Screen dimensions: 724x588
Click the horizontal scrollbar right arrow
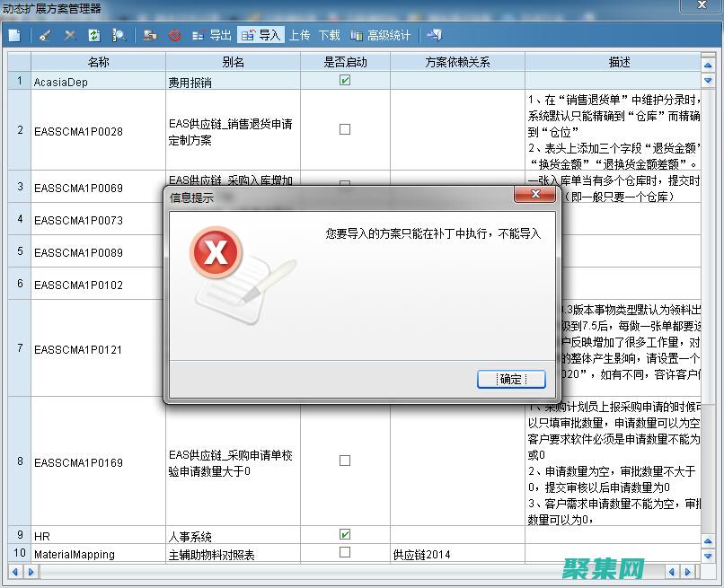click(687, 570)
